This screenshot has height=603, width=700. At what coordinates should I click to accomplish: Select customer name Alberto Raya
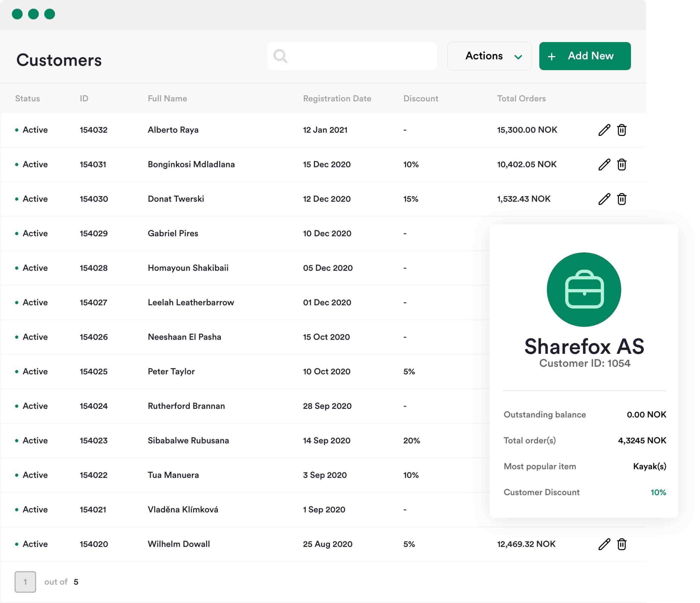(x=173, y=130)
